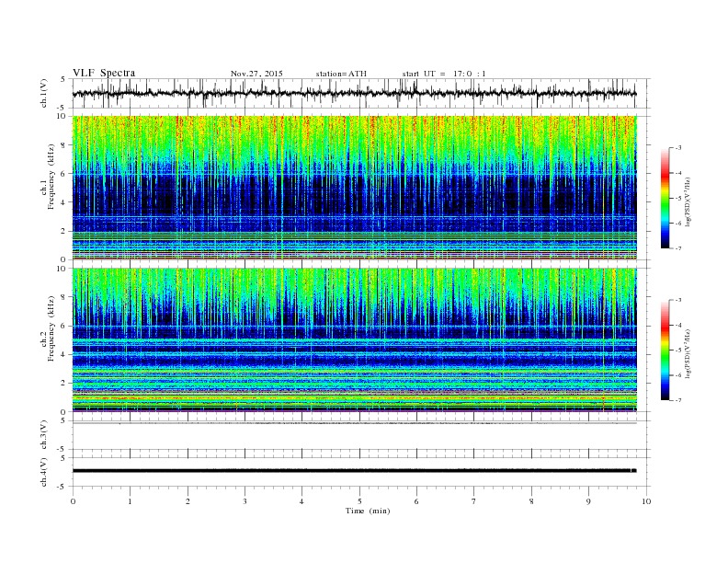Click the "-7" label on ch.2 color bar

coord(678,400)
